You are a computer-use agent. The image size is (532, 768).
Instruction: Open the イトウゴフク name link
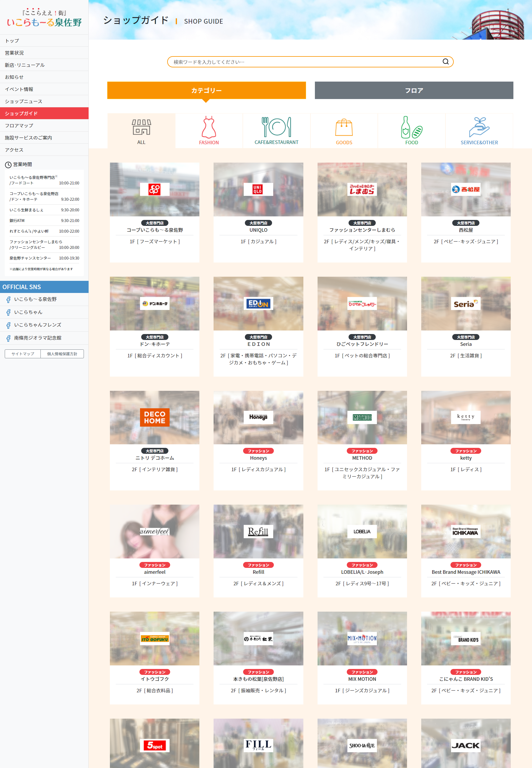pos(155,679)
